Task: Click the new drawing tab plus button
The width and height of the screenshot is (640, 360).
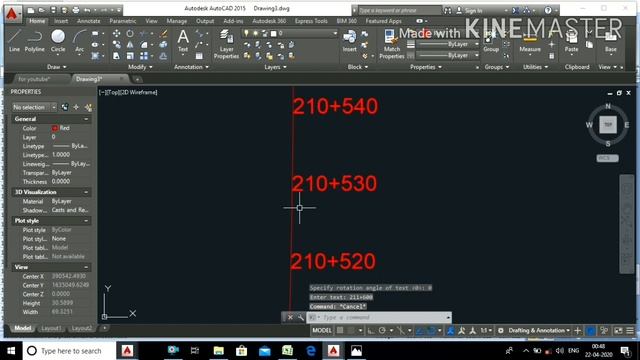Action: point(138,79)
